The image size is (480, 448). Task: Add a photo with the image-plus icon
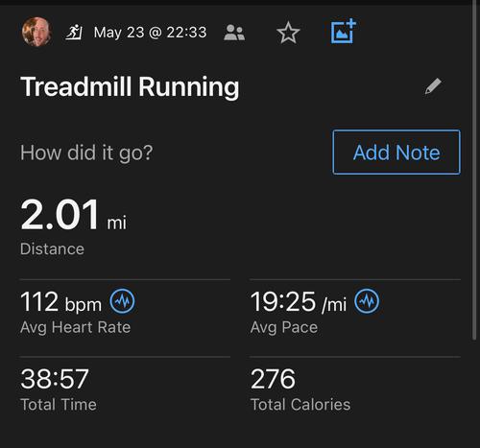(344, 31)
